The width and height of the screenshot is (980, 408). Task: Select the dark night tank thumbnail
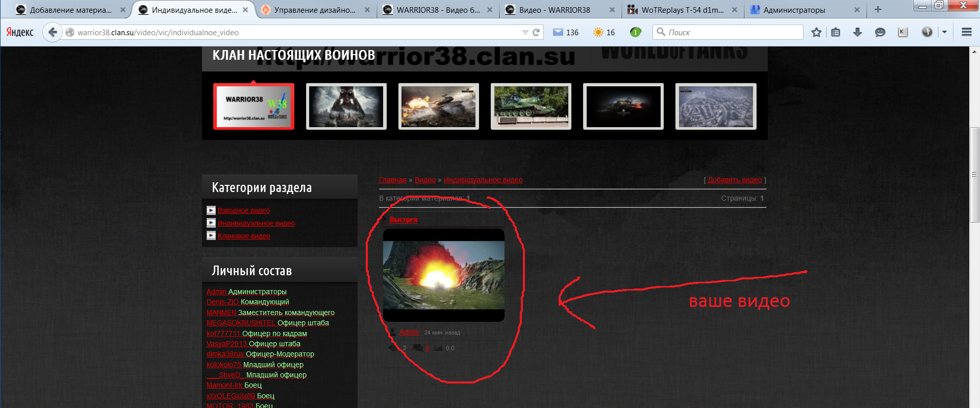click(x=623, y=106)
